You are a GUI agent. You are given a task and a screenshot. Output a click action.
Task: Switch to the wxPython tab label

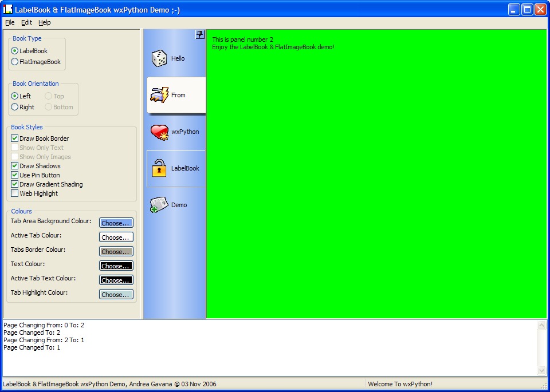tap(185, 132)
